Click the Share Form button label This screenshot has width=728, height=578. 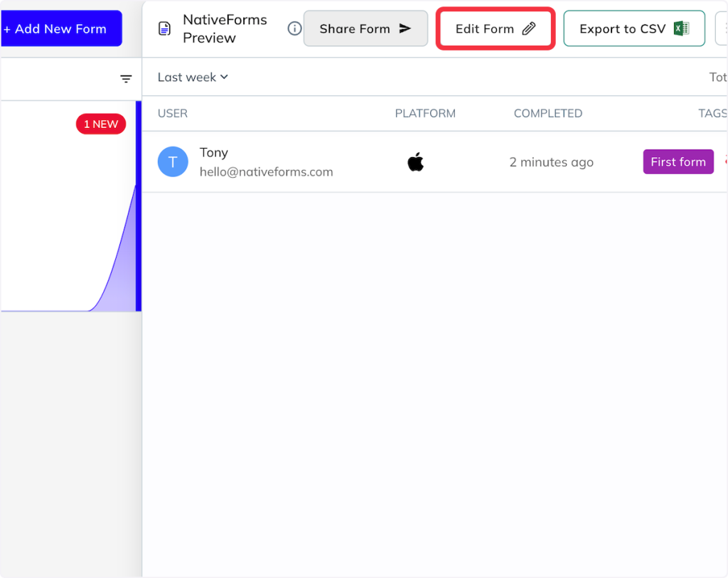coord(354,29)
